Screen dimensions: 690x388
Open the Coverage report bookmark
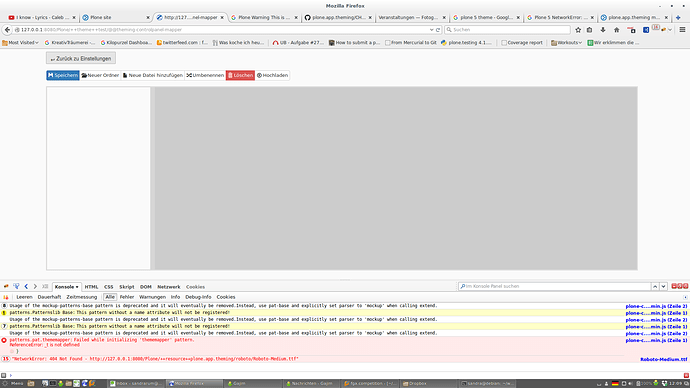click(521, 43)
